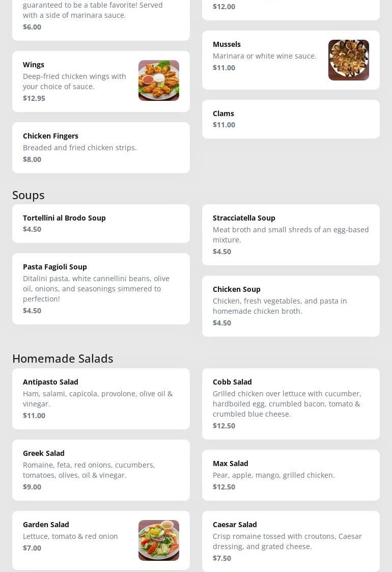Click the $12.95 Wings price
This screenshot has width=392, height=572.
34,98
